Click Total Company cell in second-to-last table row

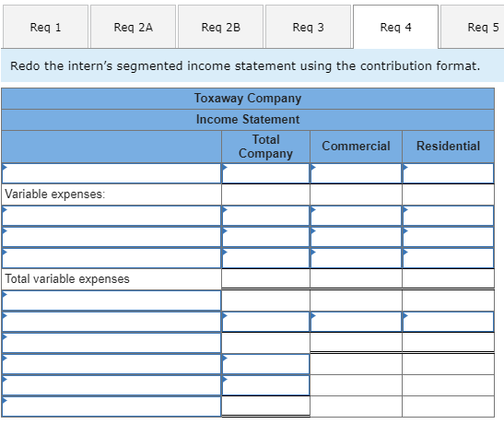point(266,385)
